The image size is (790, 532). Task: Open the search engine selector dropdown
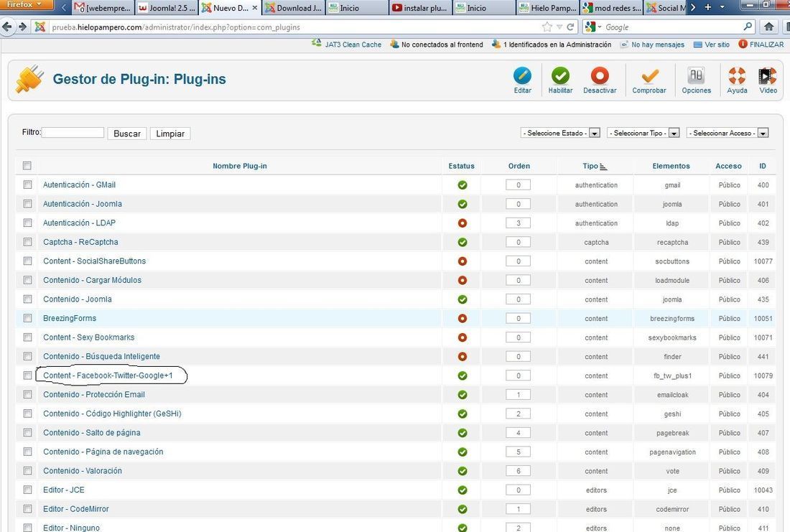click(593, 27)
